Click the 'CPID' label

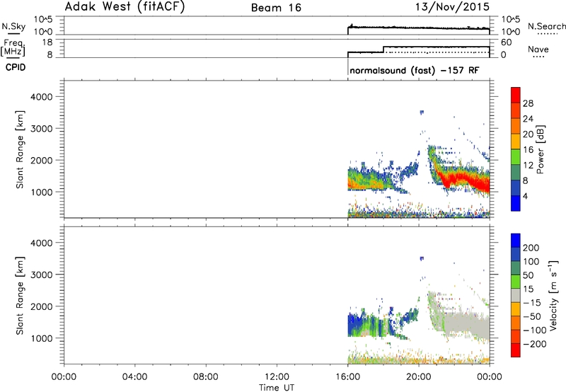(x=16, y=67)
